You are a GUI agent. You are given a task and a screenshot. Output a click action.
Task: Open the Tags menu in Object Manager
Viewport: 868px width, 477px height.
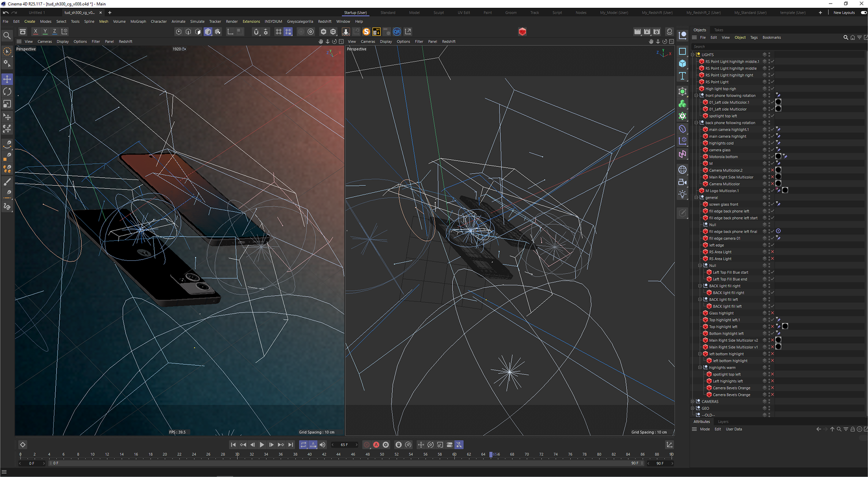click(x=754, y=38)
